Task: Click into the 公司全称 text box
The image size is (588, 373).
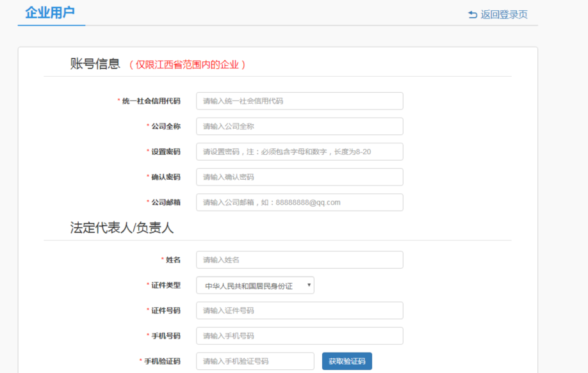Action: pos(299,127)
